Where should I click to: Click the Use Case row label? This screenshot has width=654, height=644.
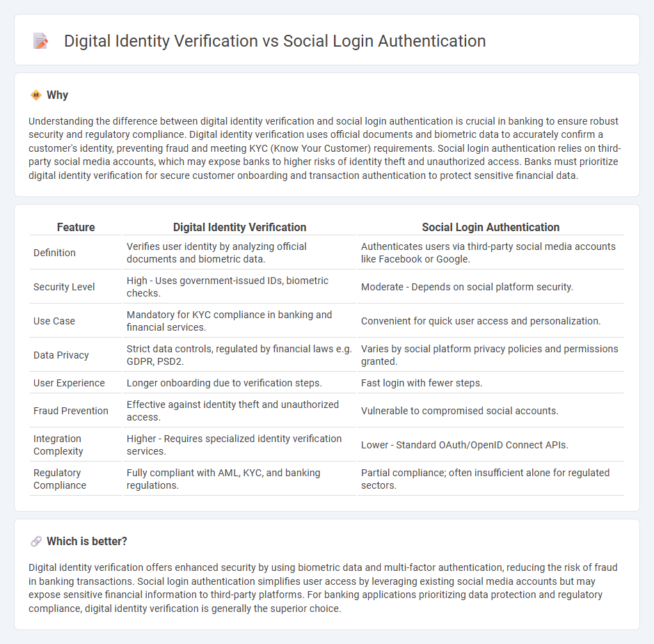[54, 321]
